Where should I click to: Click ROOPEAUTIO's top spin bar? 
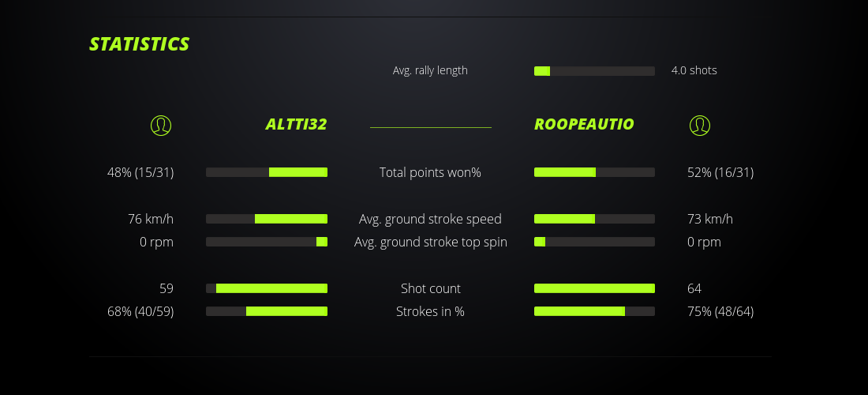[594, 242]
